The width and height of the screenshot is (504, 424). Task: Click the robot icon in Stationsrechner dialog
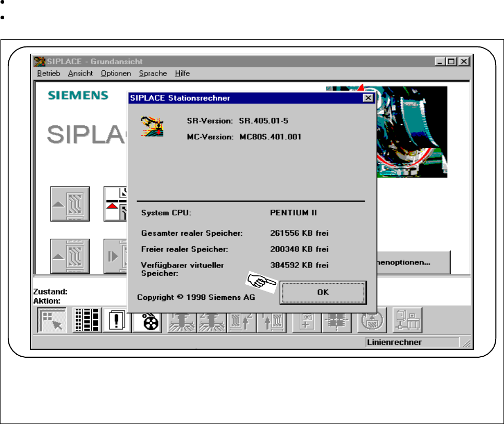(x=152, y=126)
